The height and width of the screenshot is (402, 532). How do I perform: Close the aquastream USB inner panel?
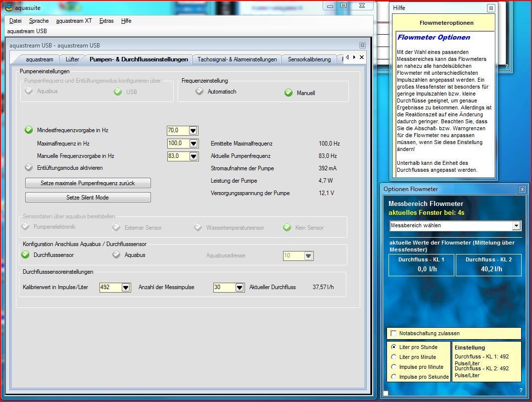click(362, 45)
